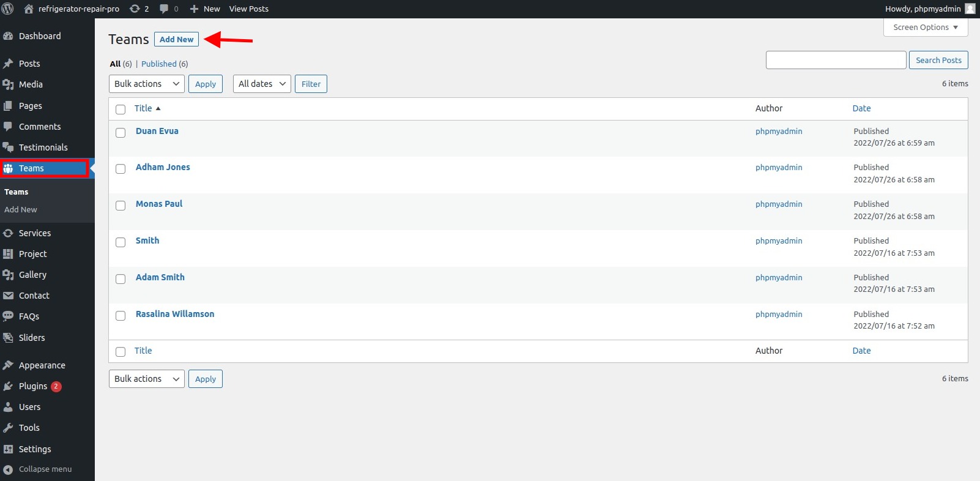Click the Plugins update badge showing 2
This screenshot has height=481, width=980.
[x=56, y=386]
